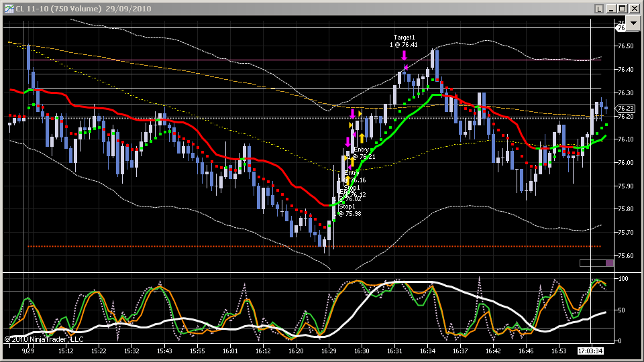Open the NinjaTrader chart window system icon
The image size is (644, 362).
[9, 9]
